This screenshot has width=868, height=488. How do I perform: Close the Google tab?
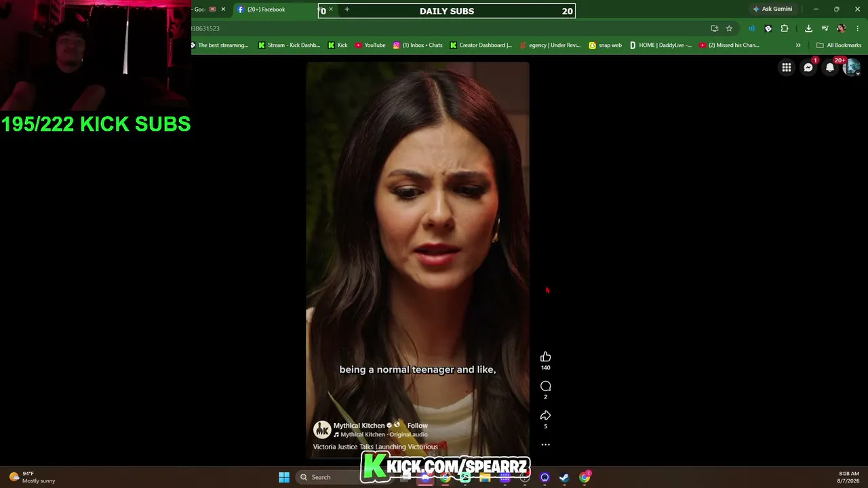click(x=223, y=9)
